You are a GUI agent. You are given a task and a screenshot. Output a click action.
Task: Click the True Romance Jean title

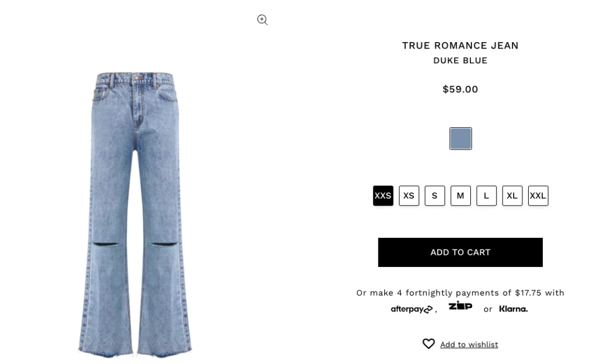tap(460, 46)
